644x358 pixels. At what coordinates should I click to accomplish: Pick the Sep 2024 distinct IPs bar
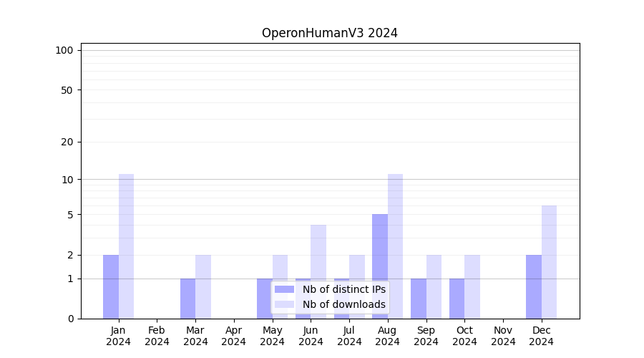[419, 299]
